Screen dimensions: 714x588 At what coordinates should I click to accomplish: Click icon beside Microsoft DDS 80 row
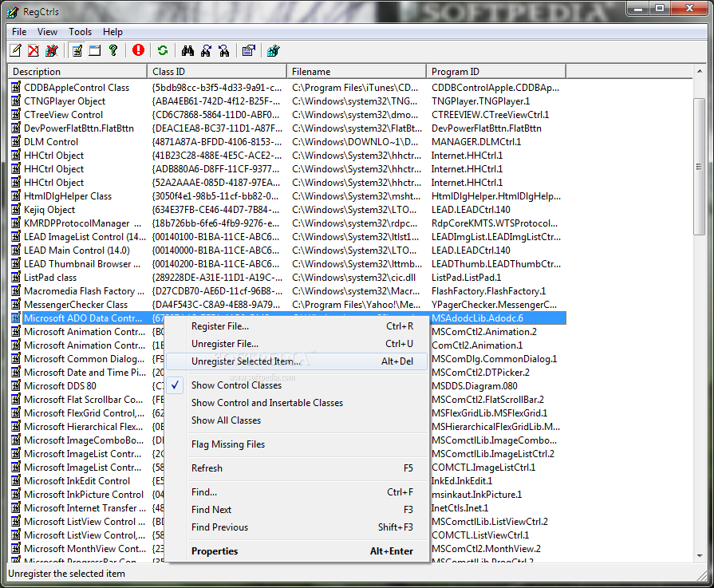16,385
